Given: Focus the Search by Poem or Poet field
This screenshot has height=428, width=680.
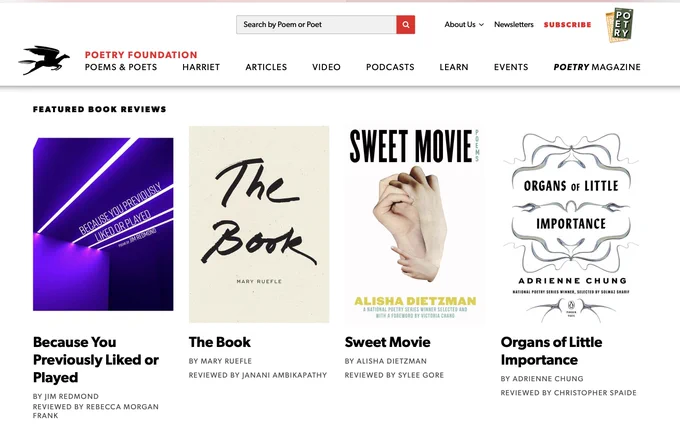Looking at the screenshot, I should (316, 25).
